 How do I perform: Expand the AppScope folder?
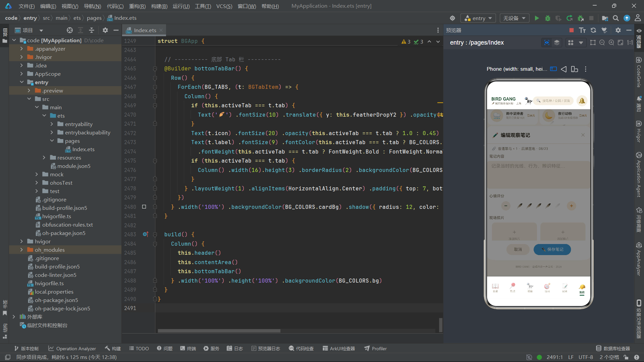[21, 74]
